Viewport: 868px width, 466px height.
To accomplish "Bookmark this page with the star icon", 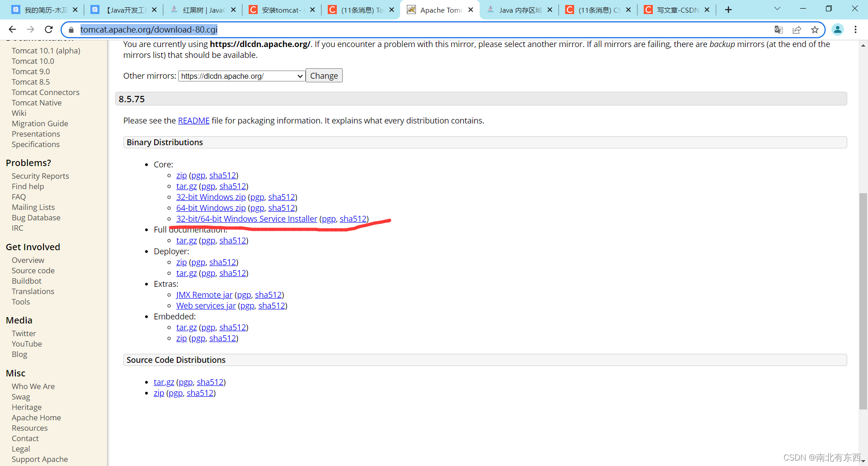I will (815, 30).
